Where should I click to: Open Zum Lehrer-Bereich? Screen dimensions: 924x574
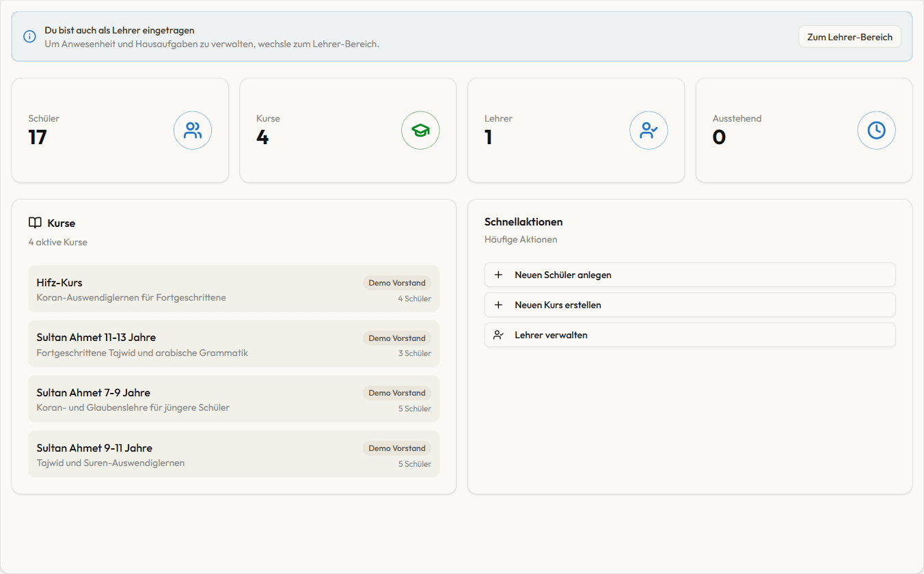coord(850,37)
